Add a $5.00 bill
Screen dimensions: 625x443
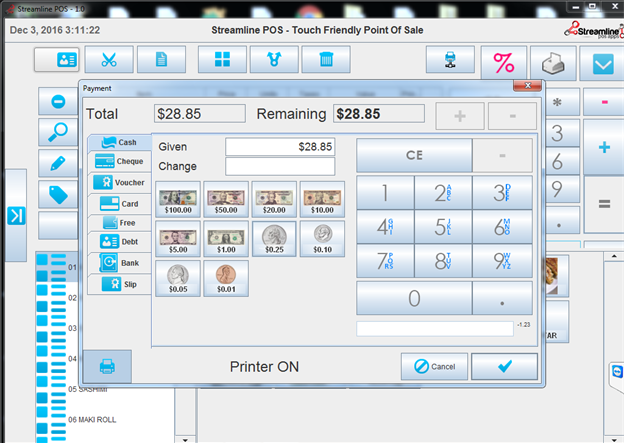pos(178,239)
